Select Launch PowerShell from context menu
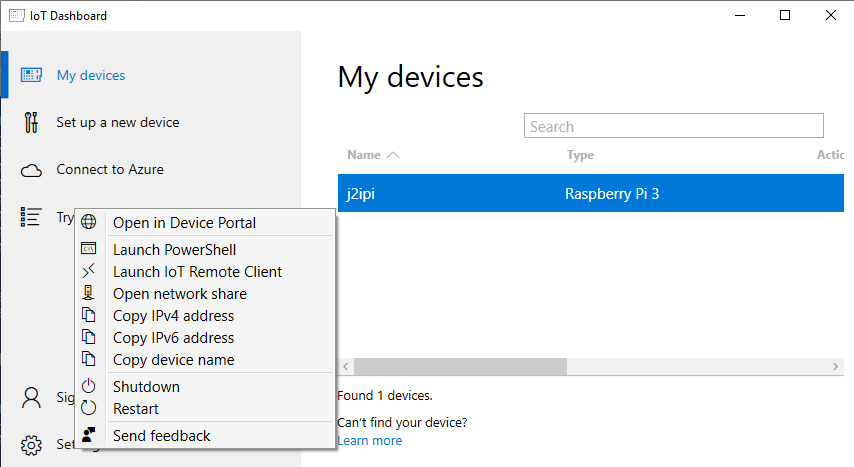The image size is (854, 467). 174,250
